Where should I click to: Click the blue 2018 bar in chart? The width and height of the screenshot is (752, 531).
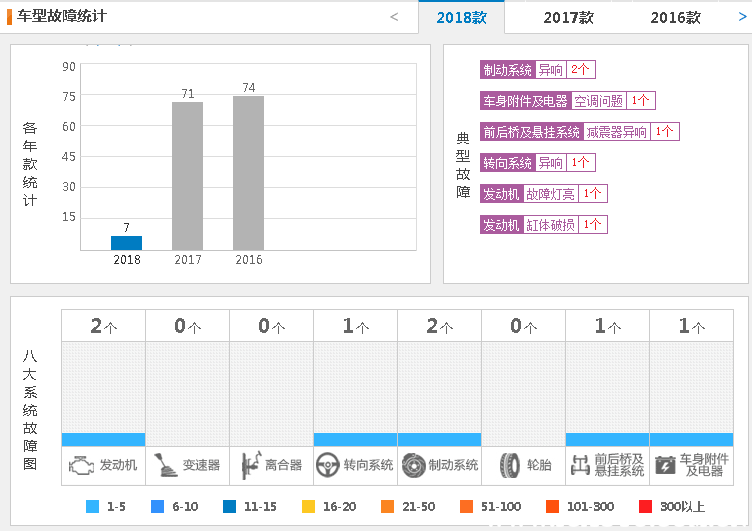[x=127, y=243]
